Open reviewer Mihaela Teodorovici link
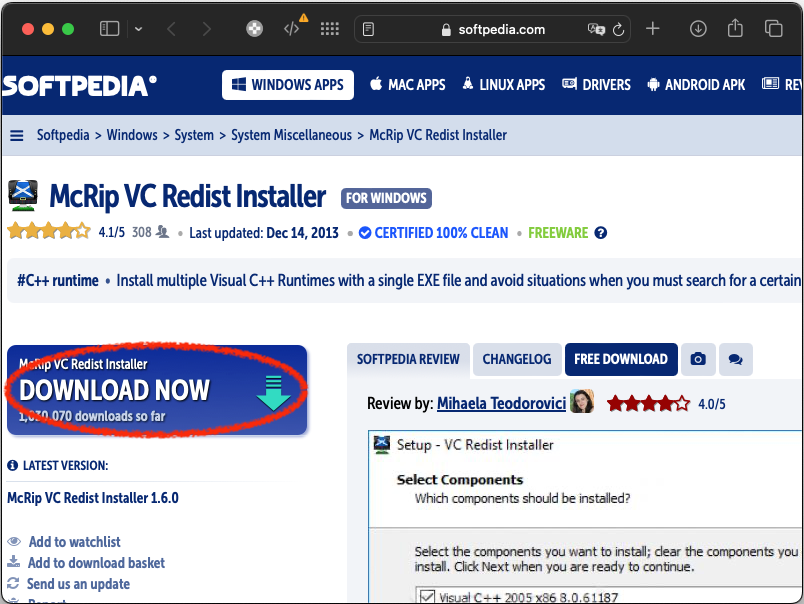The height and width of the screenshot is (604, 804). pyautogui.click(x=501, y=404)
